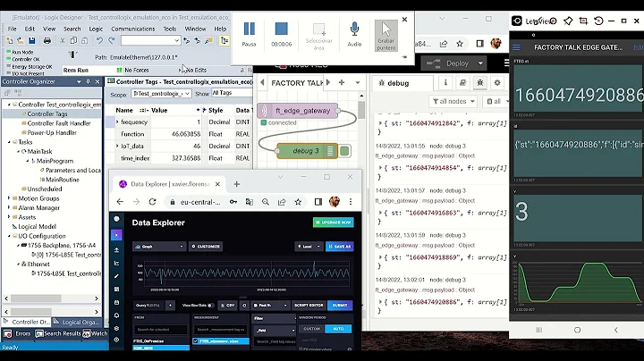Open the Local timezone dropdown

coord(308,247)
